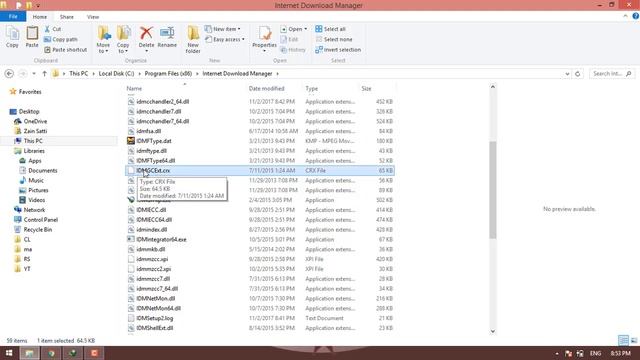Click ENG language indicator in tray
The image size is (640, 360).
click(596, 353)
